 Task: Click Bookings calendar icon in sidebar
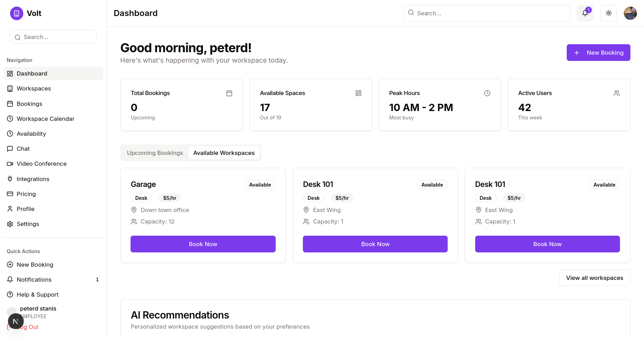coord(10,104)
